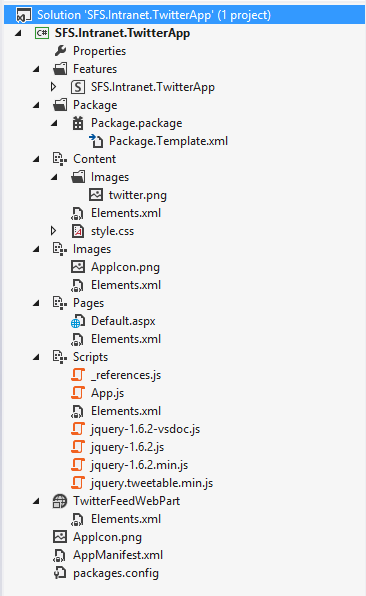Image resolution: width=366 pixels, height=596 pixels.
Task: Click the Images module icon
Action: [60, 249]
